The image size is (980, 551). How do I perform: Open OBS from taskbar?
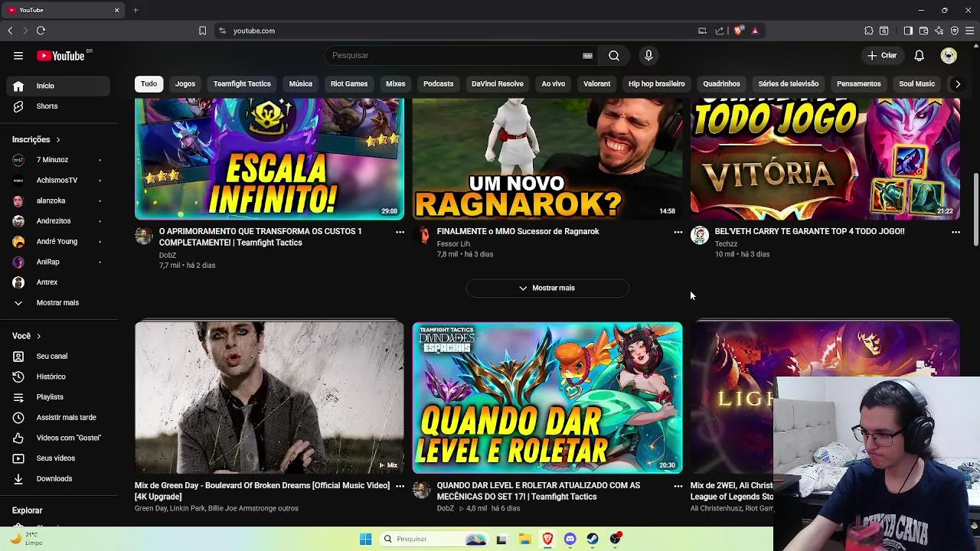point(616,539)
